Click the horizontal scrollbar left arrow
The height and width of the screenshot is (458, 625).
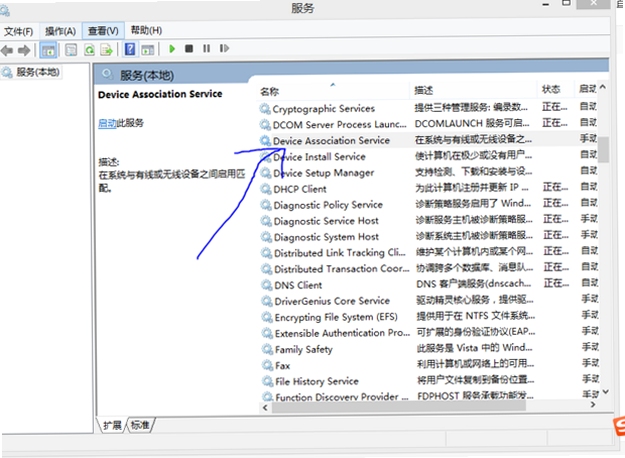265,407
